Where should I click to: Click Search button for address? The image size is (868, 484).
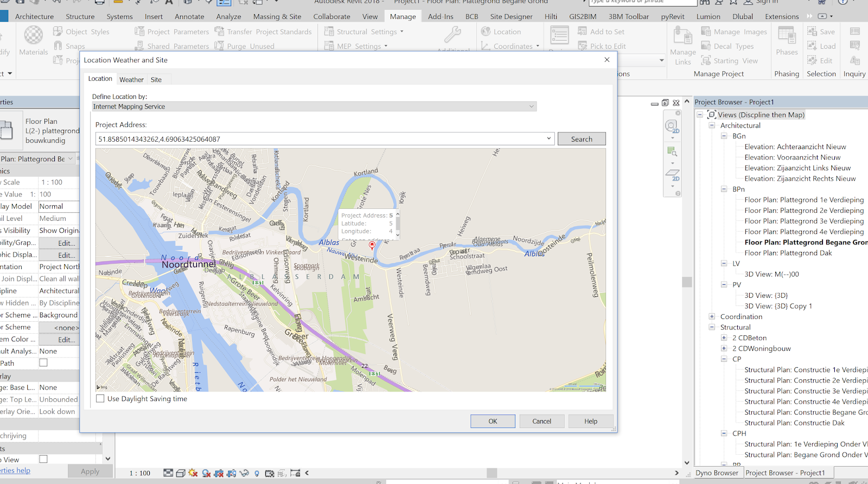coord(582,139)
